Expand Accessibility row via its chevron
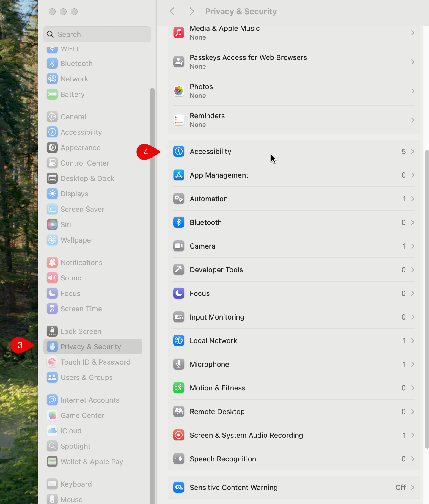 click(x=413, y=152)
